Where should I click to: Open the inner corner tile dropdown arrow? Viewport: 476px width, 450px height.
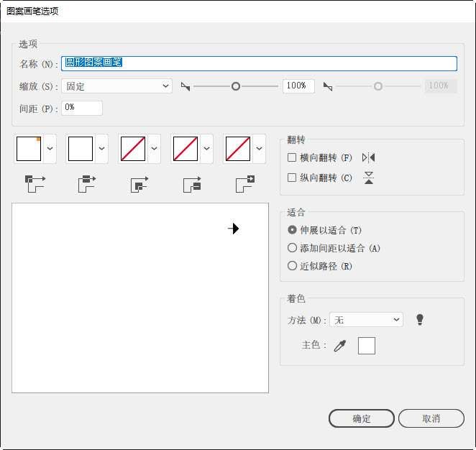[154, 148]
